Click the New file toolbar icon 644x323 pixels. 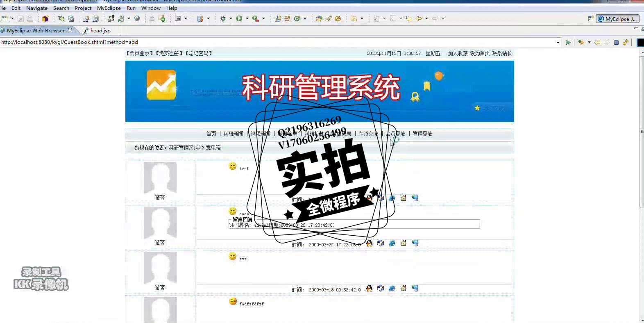[x=5, y=18]
